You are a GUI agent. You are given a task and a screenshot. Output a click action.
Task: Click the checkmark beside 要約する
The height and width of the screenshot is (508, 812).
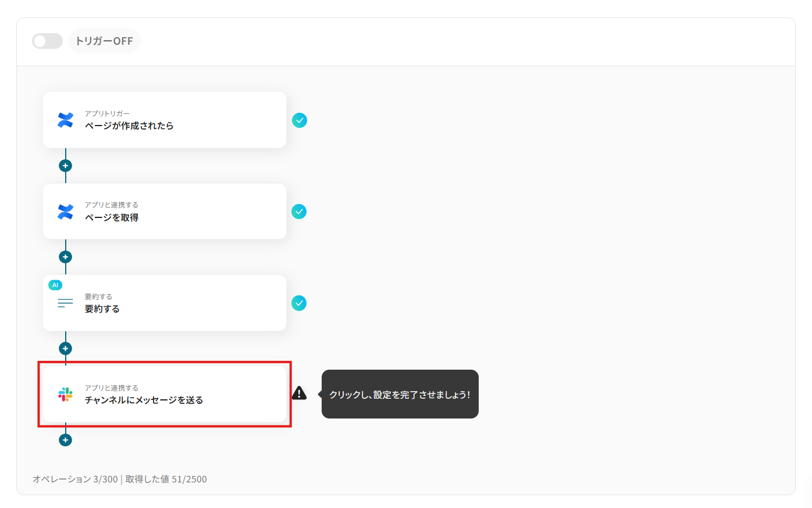coord(299,303)
